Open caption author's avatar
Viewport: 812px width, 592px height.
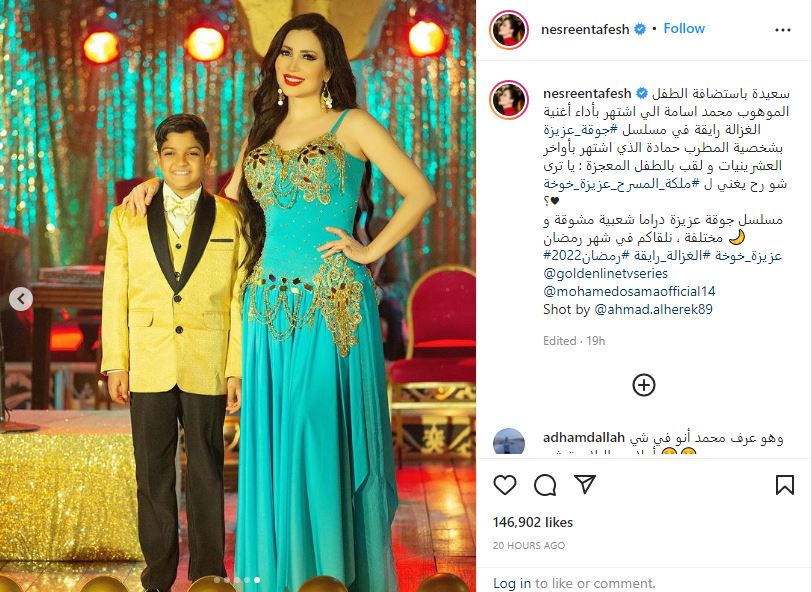tap(509, 100)
